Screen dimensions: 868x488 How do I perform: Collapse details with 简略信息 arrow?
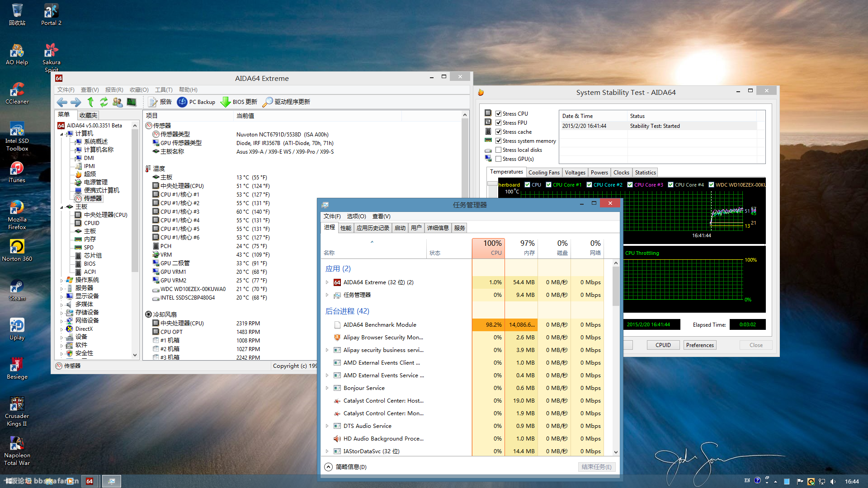329,467
